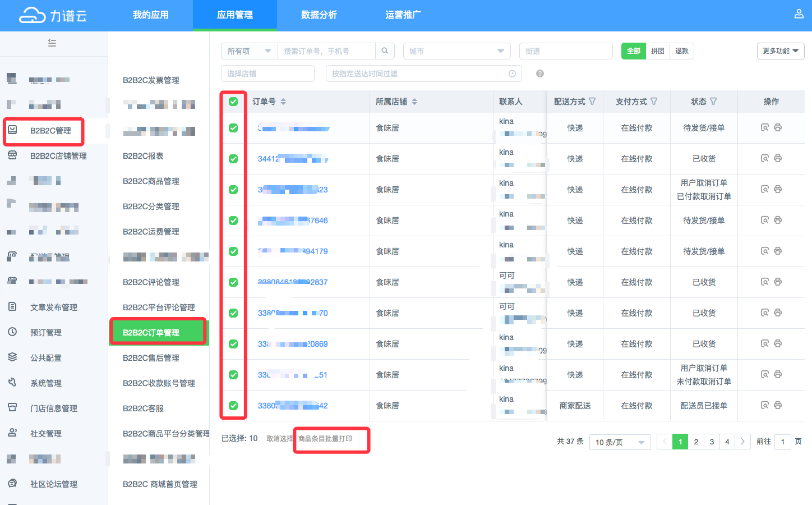Filter the 支付方式 column with the funnel icon
This screenshot has height=505, width=812.
(654, 102)
